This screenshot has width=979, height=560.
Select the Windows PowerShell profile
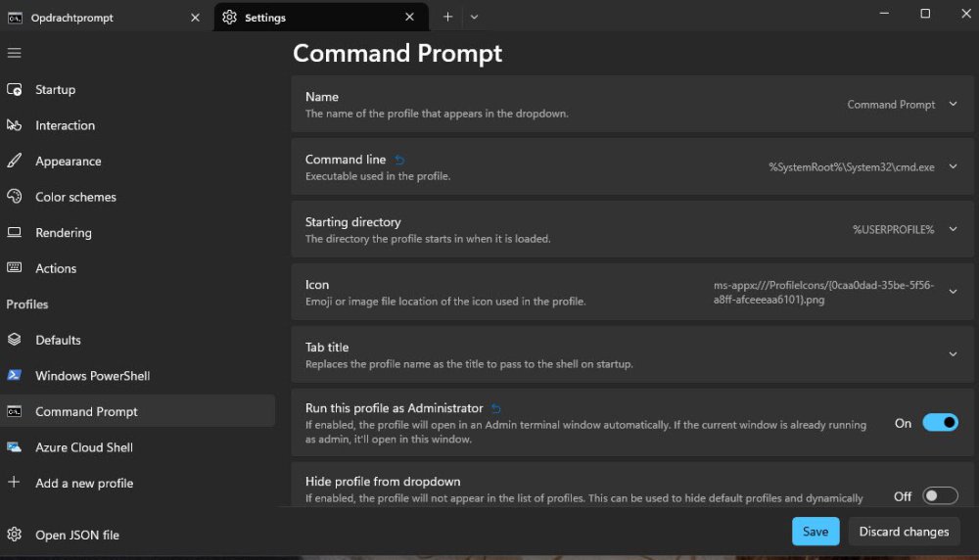[92, 376]
